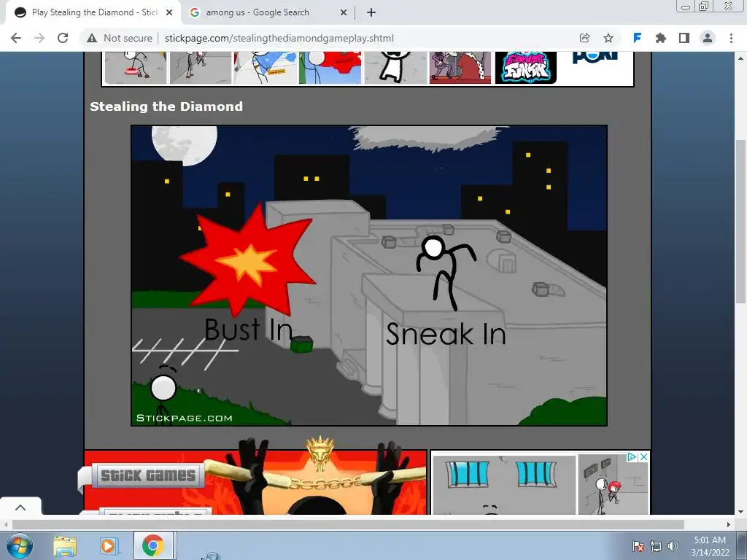
Task: Open the Chrome profile avatar
Action: point(708,38)
